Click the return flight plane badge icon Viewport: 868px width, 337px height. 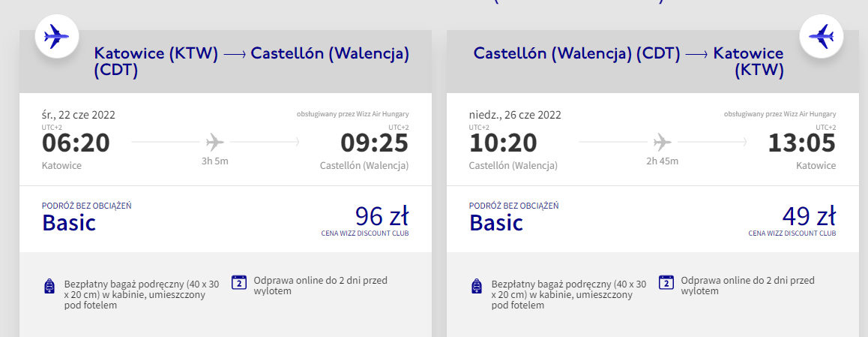coord(822,36)
